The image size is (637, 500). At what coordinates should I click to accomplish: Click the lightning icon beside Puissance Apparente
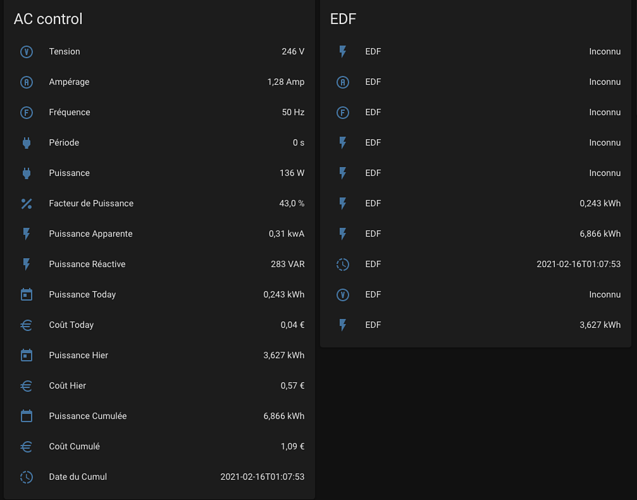[x=26, y=234]
